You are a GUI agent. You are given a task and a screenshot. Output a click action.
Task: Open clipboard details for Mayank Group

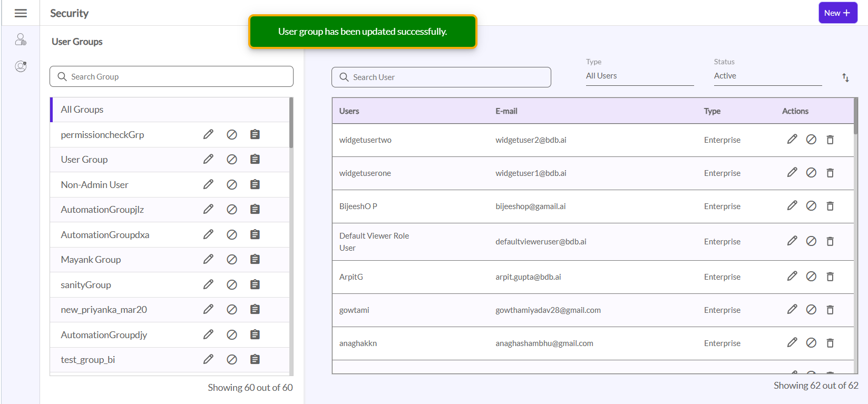tap(255, 259)
